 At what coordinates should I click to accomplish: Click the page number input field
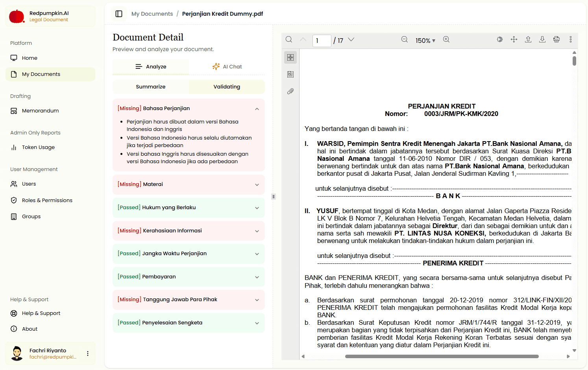(x=322, y=40)
